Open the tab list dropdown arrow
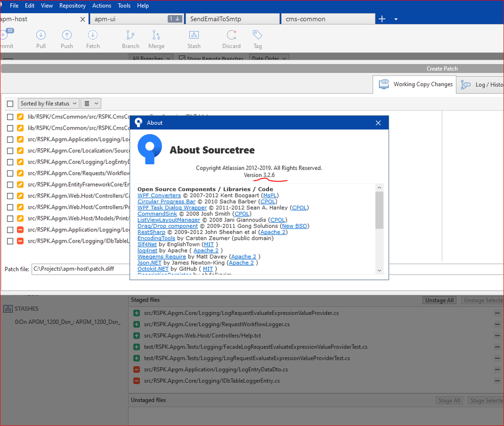Screen dimensions: 504x426 pos(396,19)
